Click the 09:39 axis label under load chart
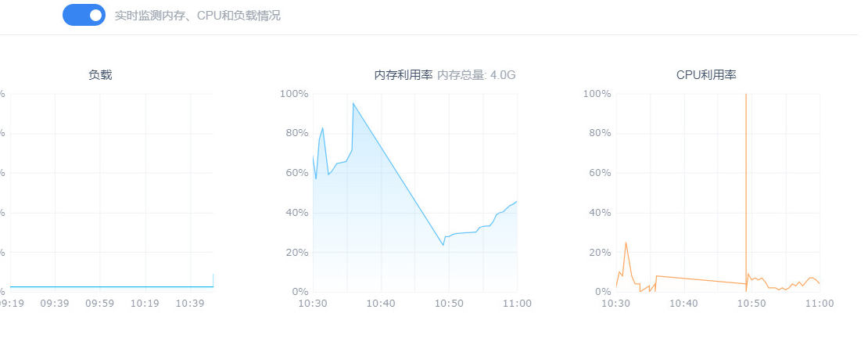 pos(55,303)
